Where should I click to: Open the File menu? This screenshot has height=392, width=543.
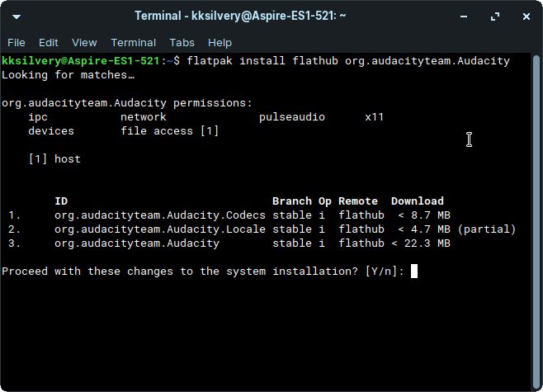pos(17,42)
